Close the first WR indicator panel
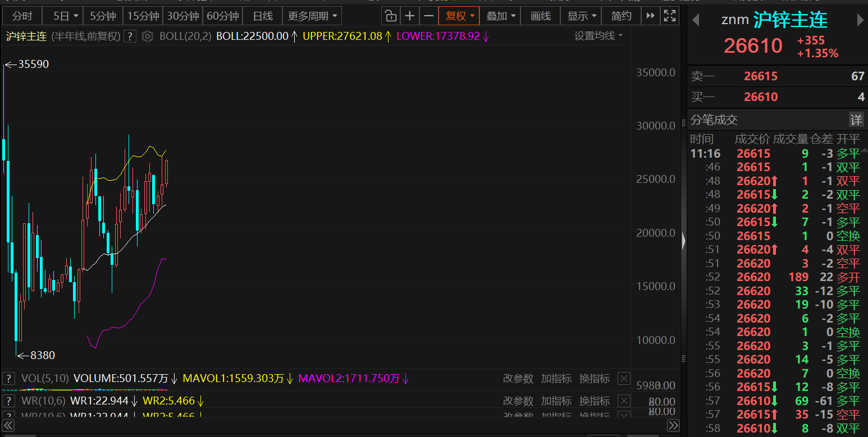 (x=624, y=401)
